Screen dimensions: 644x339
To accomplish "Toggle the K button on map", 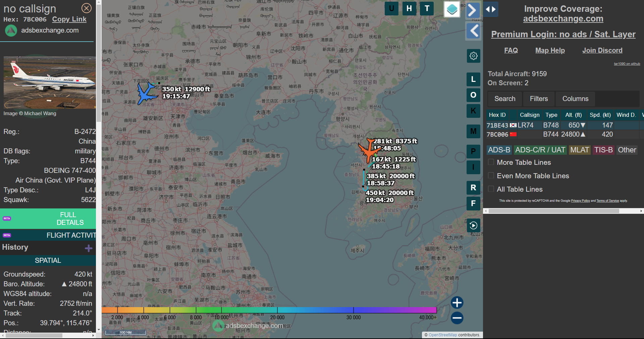I will pos(473,111).
